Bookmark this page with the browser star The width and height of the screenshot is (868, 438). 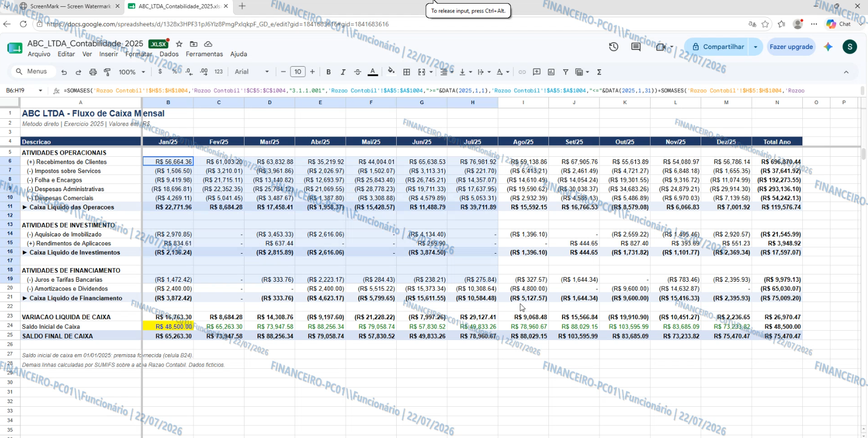(x=765, y=24)
